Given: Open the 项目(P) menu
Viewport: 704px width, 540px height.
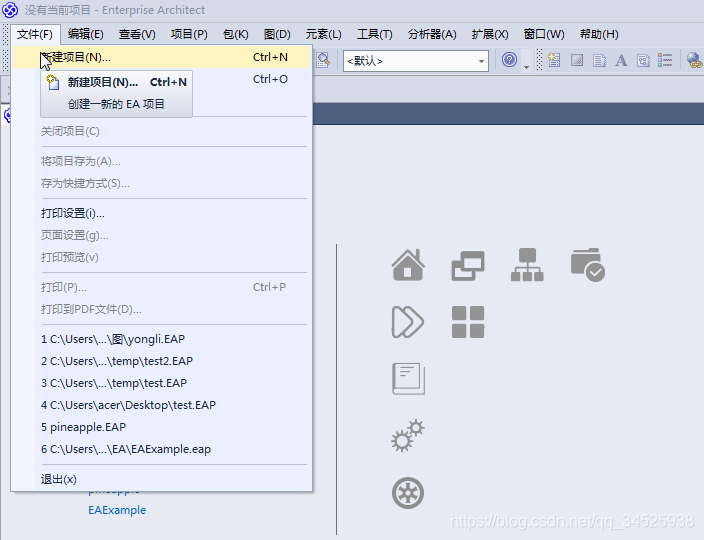Looking at the screenshot, I should (189, 34).
